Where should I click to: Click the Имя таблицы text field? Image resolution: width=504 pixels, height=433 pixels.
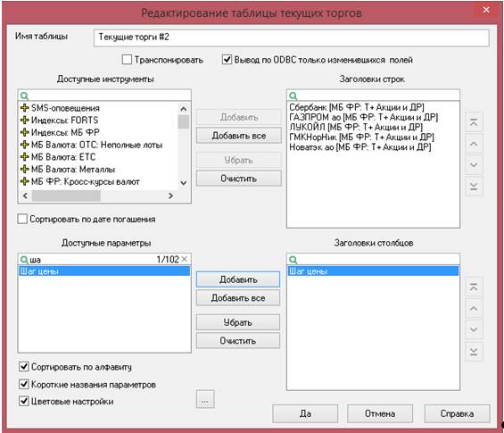[x=292, y=37]
